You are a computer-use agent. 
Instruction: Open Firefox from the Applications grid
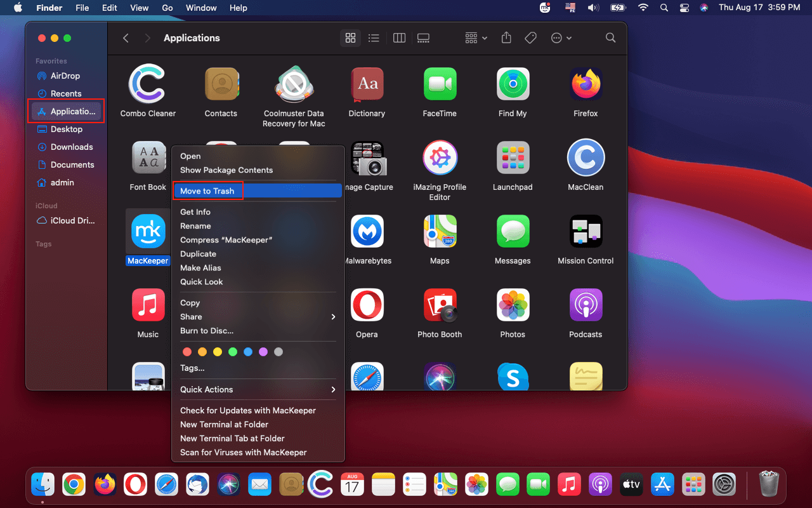586,83
